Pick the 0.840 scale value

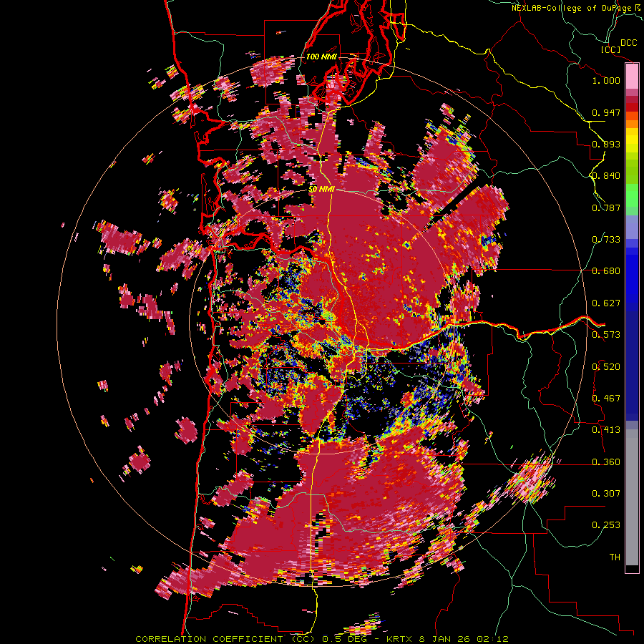(x=606, y=176)
